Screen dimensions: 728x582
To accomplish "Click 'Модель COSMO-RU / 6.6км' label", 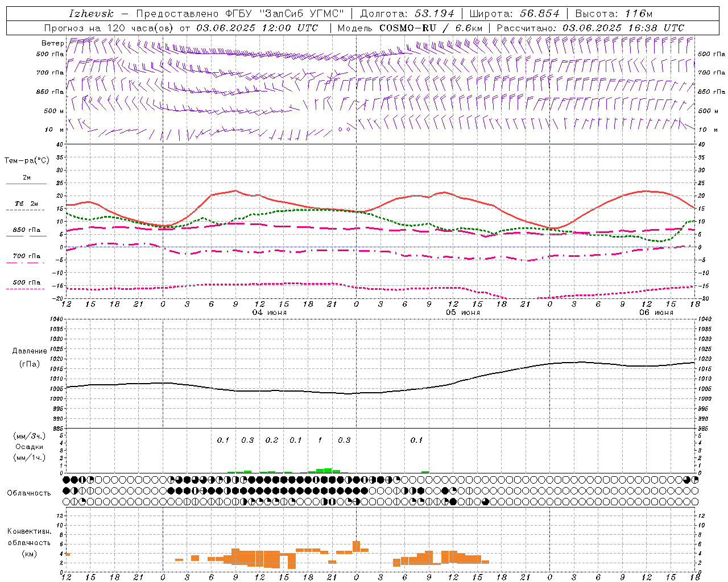I will [x=410, y=28].
